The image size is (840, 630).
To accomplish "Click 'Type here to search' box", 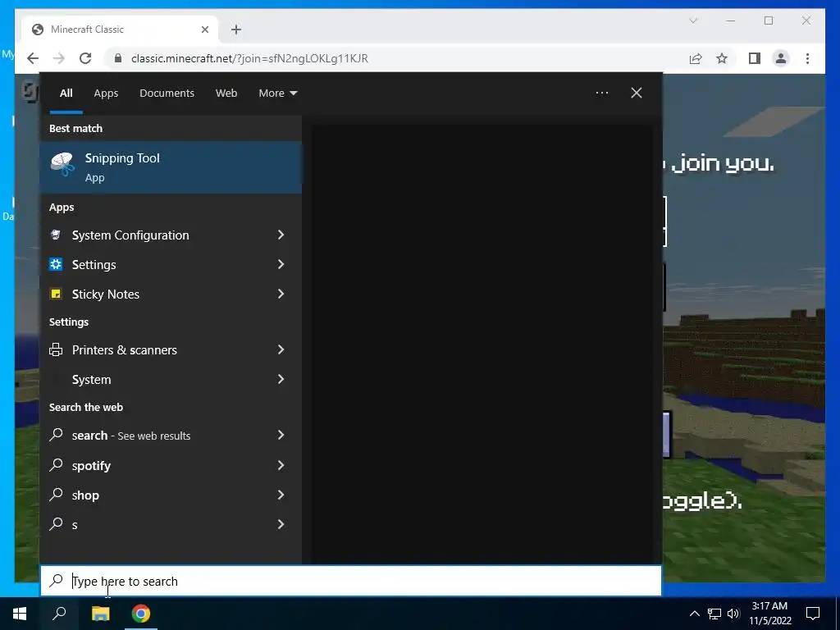I will pos(351,581).
